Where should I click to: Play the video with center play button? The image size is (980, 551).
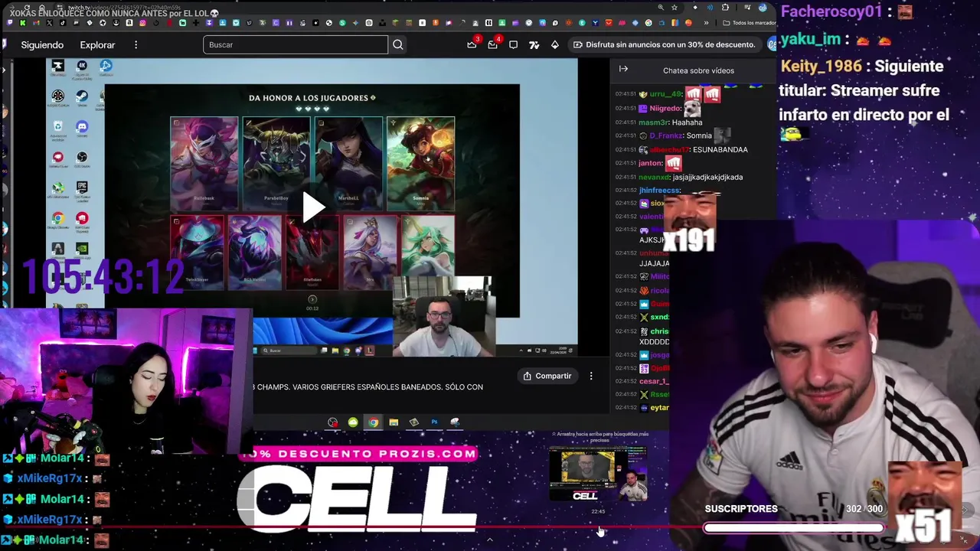point(312,207)
